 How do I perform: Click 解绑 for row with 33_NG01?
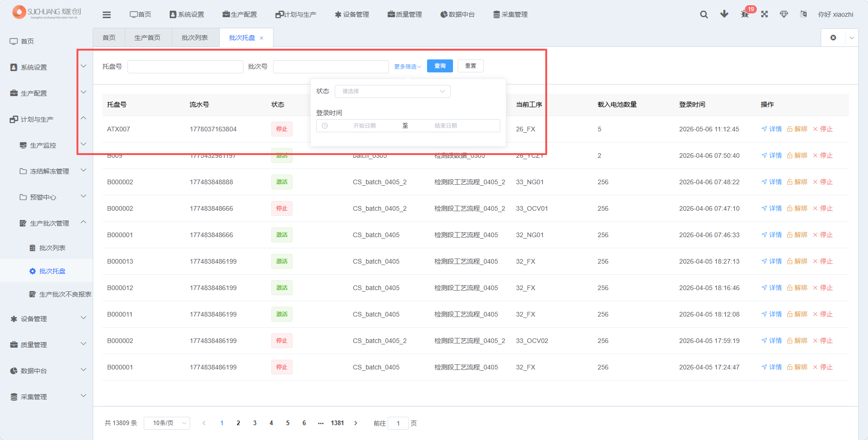(x=797, y=182)
